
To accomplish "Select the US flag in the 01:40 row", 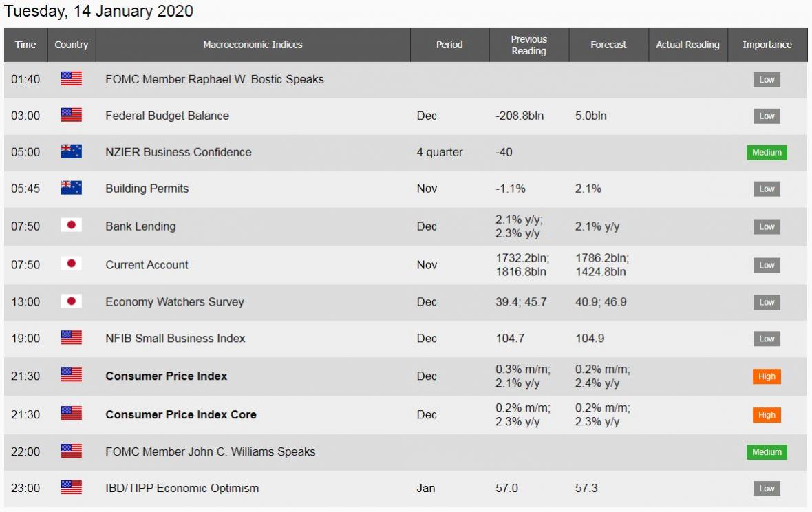I will pos(71,79).
